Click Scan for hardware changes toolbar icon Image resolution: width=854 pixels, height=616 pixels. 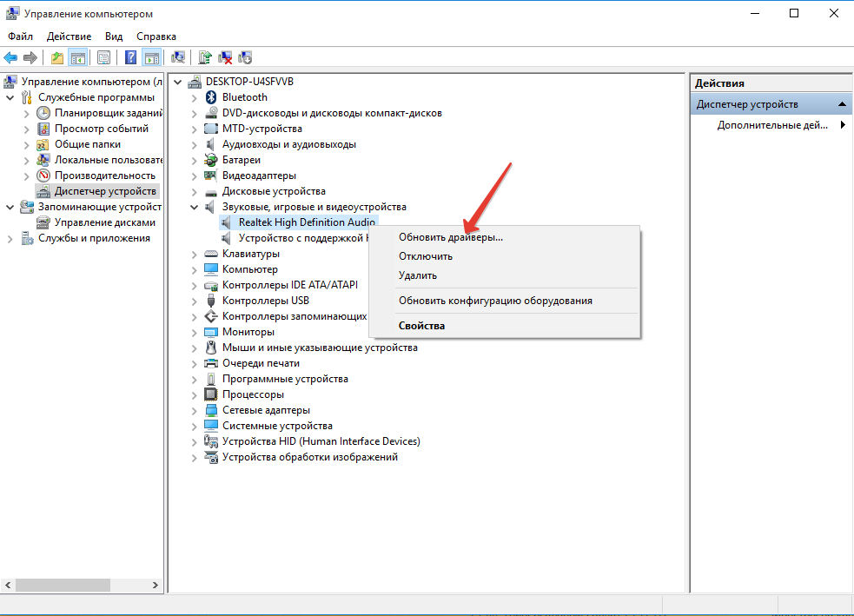(x=177, y=57)
